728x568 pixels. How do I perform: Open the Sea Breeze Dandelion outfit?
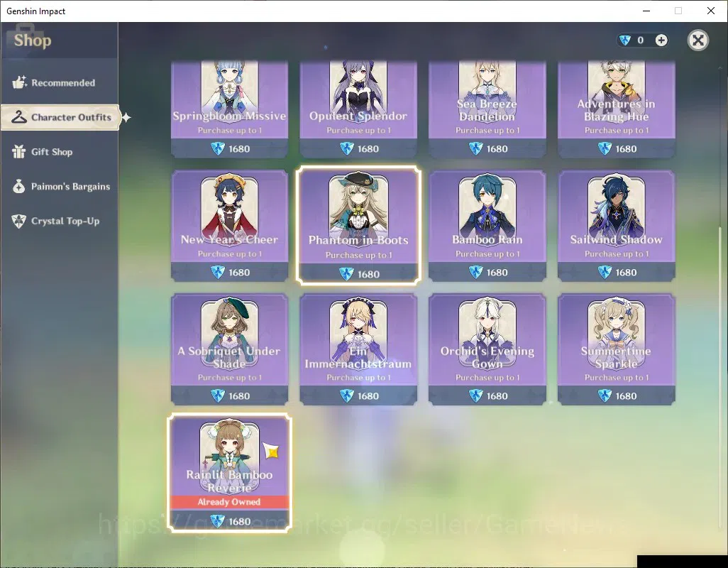[x=487, y=109]
